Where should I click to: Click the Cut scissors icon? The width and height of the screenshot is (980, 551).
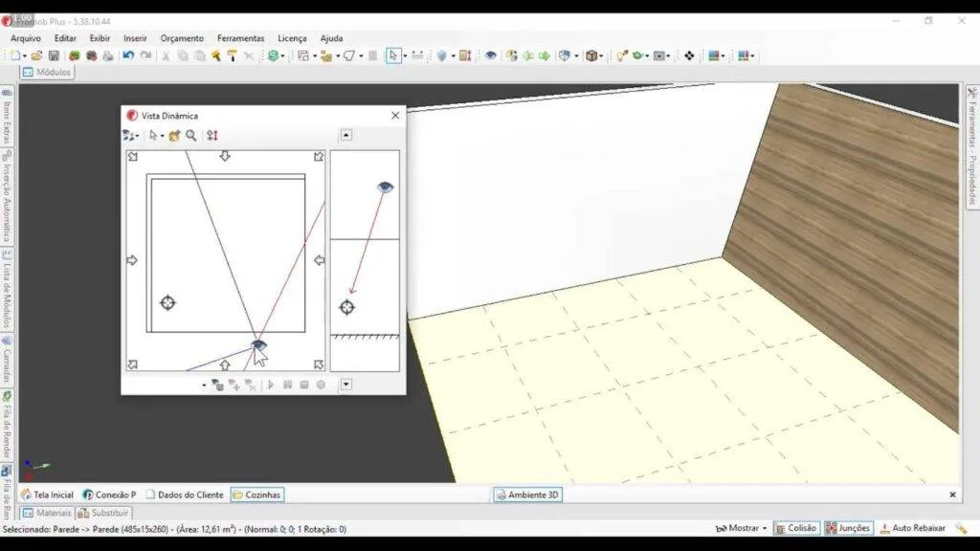pos(166,55)
